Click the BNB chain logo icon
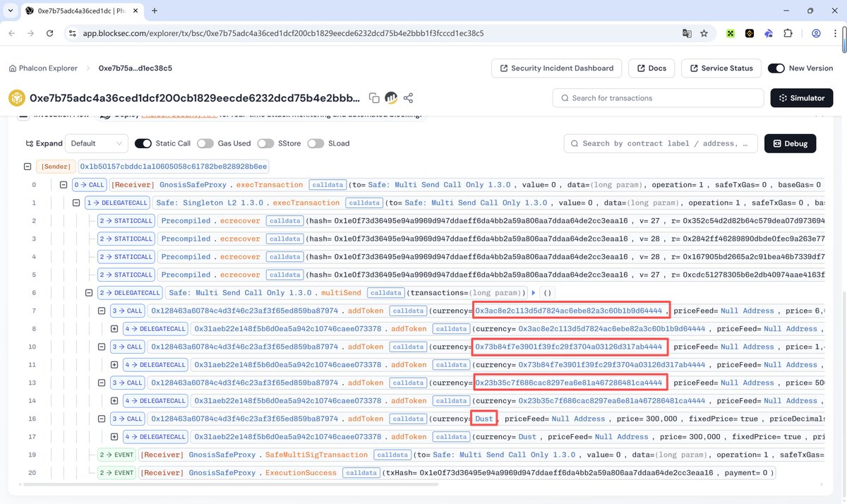This screenshot has height=504, width=847. (x=16, y=98)
